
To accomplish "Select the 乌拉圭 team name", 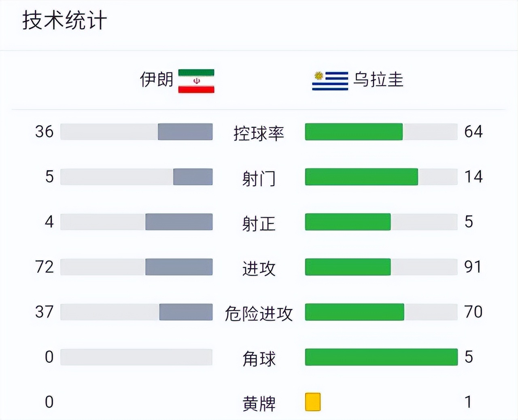I will (x=378, y=79).
